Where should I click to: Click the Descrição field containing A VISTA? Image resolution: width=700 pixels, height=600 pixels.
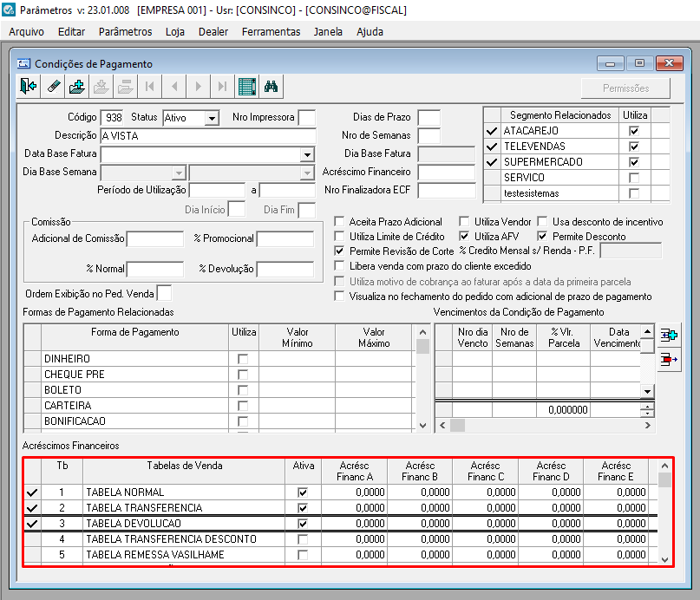208,136
